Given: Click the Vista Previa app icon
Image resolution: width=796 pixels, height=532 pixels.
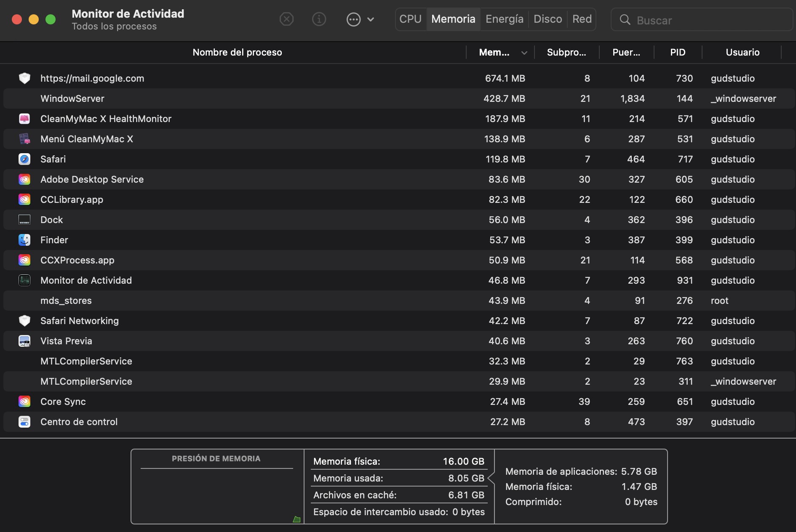Looking at the screenshot, I should pyautogui.click(x=24, y=341).
